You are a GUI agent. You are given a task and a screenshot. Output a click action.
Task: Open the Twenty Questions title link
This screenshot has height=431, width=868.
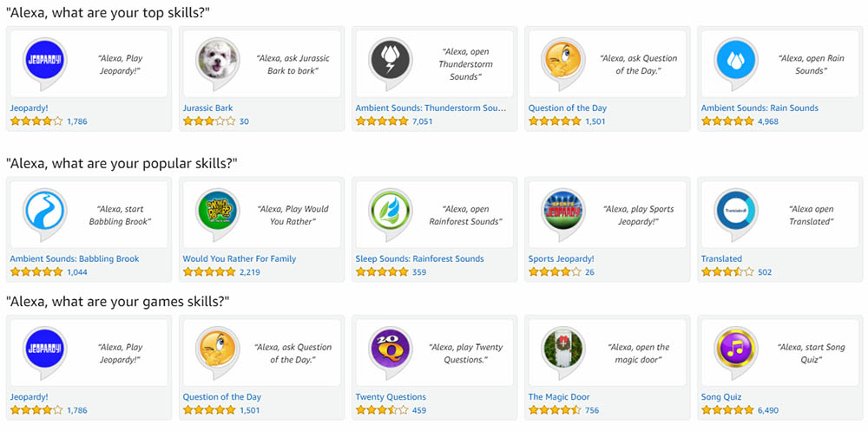(391, 397)
